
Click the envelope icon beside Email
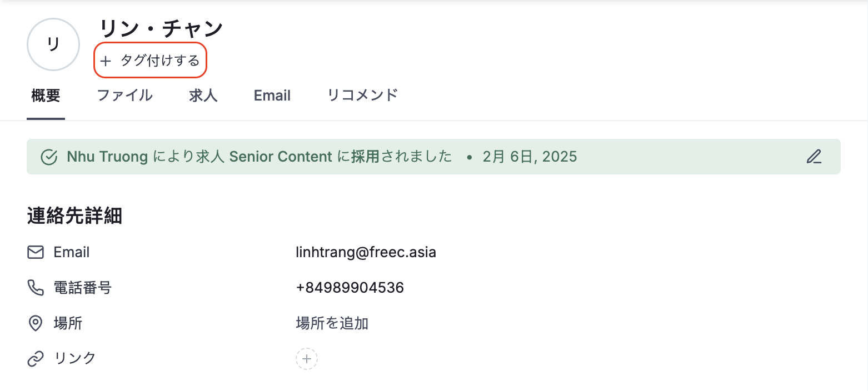tap(36, 253)
